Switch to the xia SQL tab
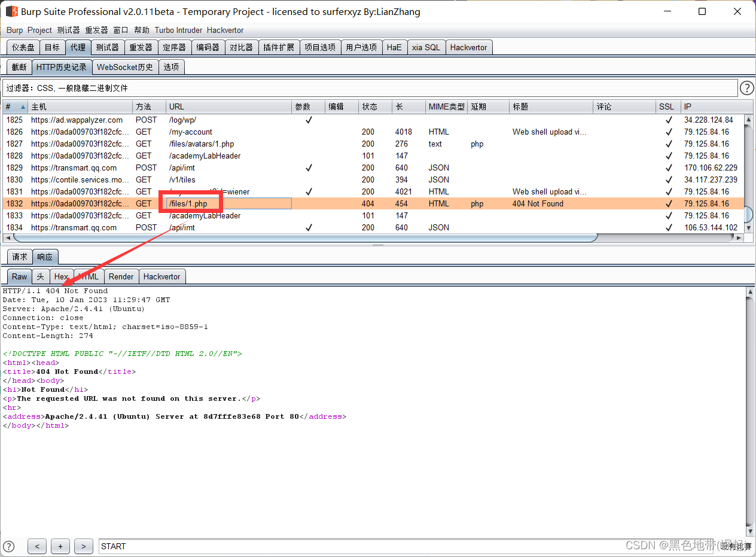This screenshot has height=557, width=756. [426, 47]
